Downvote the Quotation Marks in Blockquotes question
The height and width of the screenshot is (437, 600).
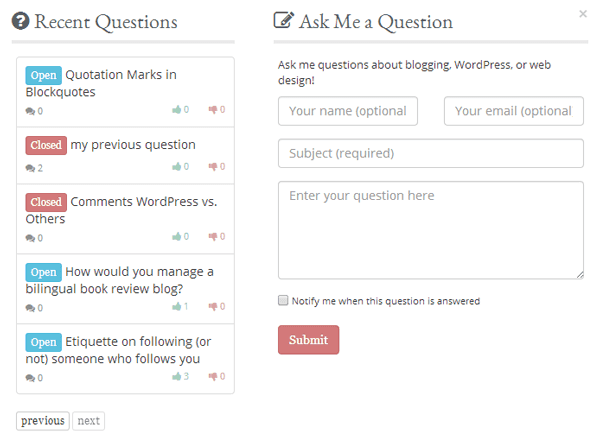click(213, 110)
